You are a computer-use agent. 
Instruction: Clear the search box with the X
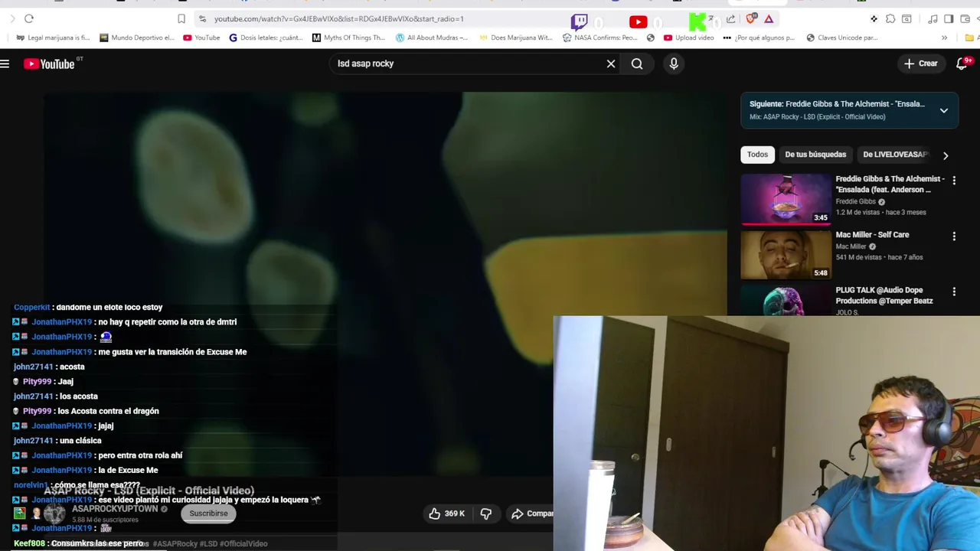click(611, 64)
